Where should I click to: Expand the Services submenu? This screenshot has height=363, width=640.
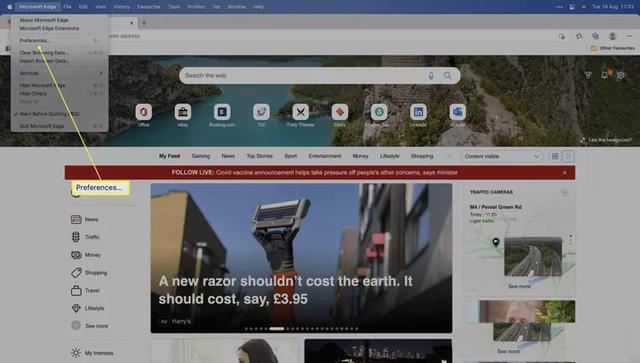pos(60,73)
